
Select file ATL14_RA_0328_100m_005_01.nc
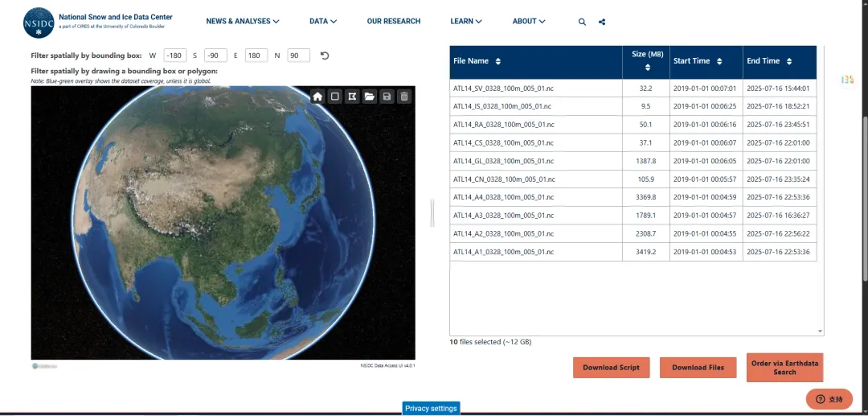click(503, 125)
